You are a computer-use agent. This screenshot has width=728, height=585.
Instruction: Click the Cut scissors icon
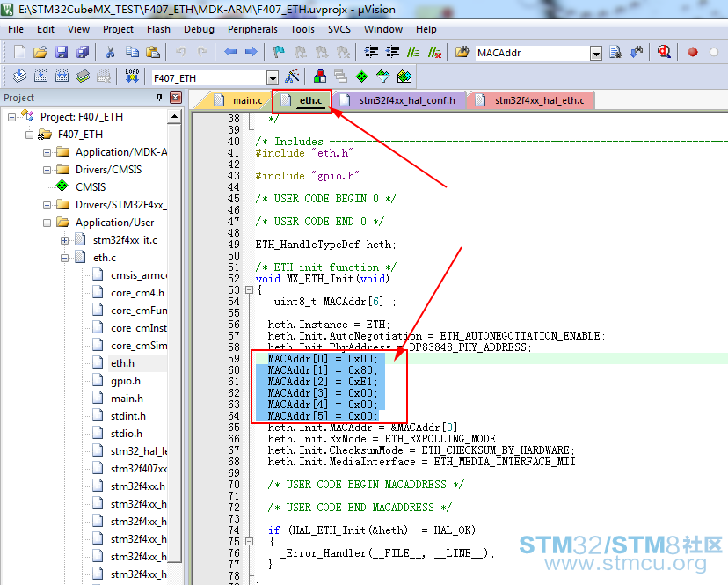pyautogui.click(x=110, y=52)
